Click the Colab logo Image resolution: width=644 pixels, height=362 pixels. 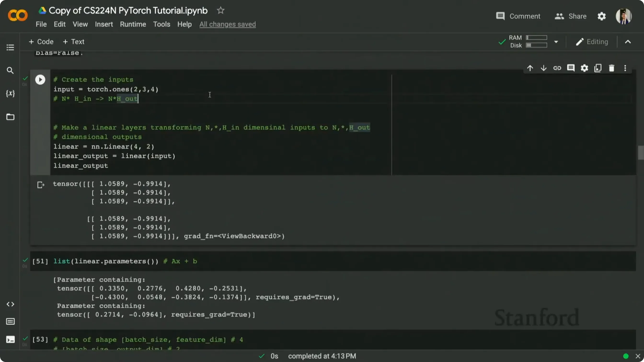18,16
